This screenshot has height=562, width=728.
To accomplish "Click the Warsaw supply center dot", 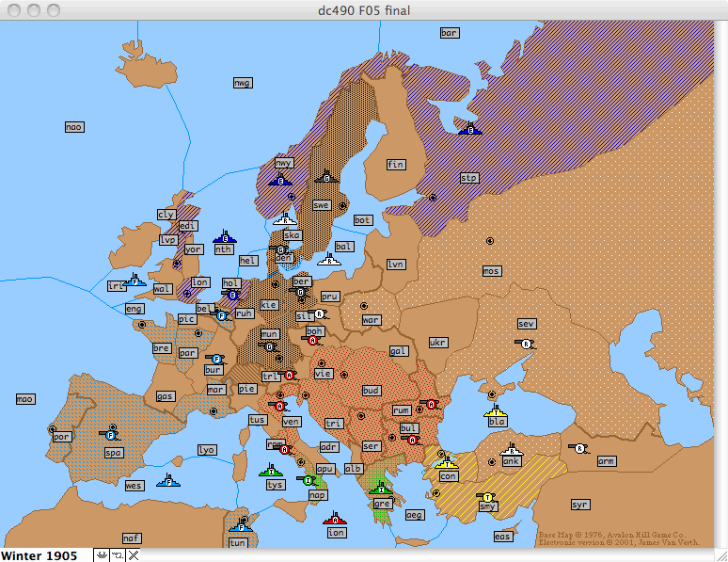I will pos(363,305).
